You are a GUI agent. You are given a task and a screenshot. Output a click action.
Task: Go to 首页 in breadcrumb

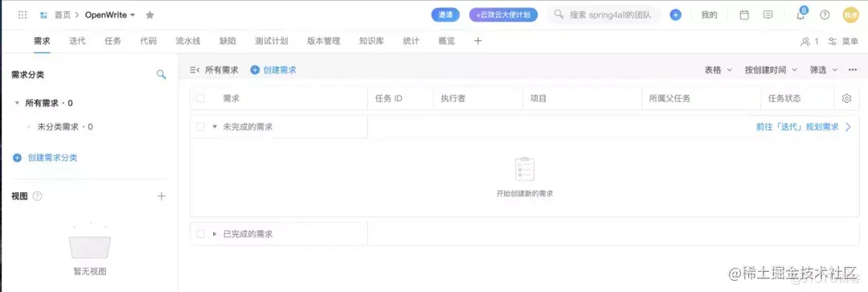[x=62, y=15]
